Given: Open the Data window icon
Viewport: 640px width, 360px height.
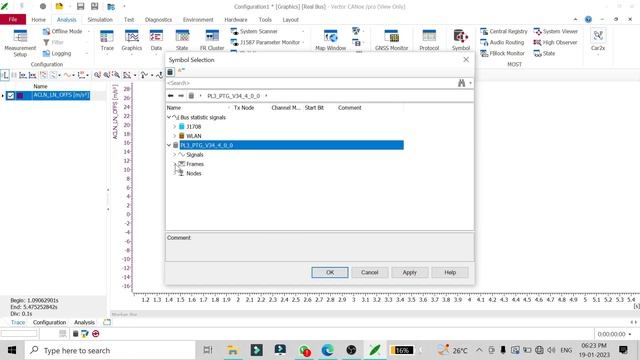Looking at the screenshot, I should click(156, 40).
